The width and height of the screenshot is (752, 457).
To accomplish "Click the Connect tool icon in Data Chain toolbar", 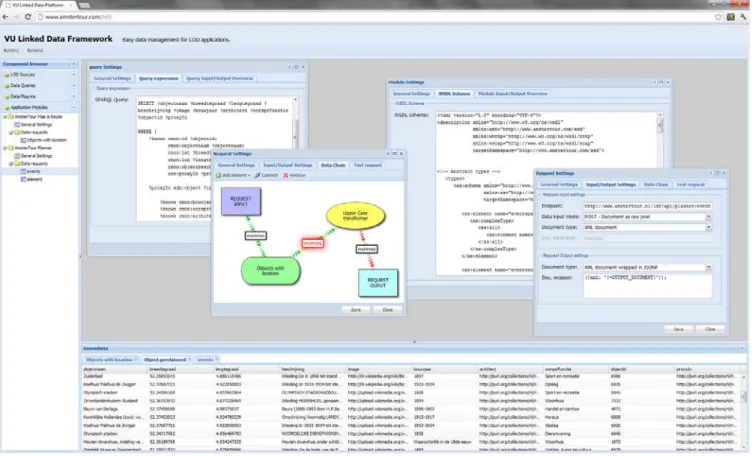I will [258, 176].
